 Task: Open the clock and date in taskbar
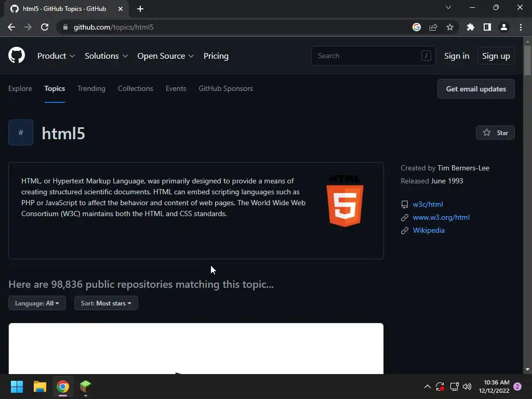494,387
